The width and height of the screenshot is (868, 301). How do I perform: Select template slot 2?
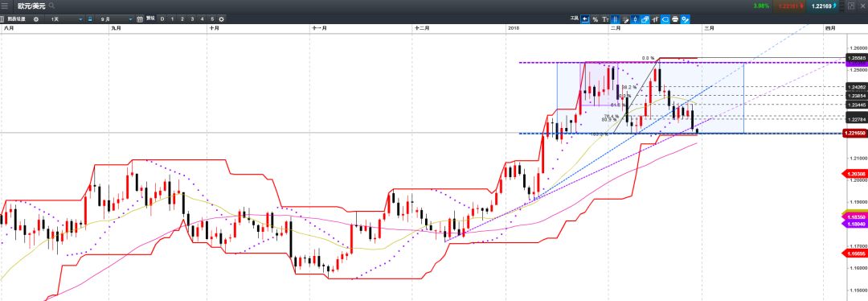coord(182,19)
